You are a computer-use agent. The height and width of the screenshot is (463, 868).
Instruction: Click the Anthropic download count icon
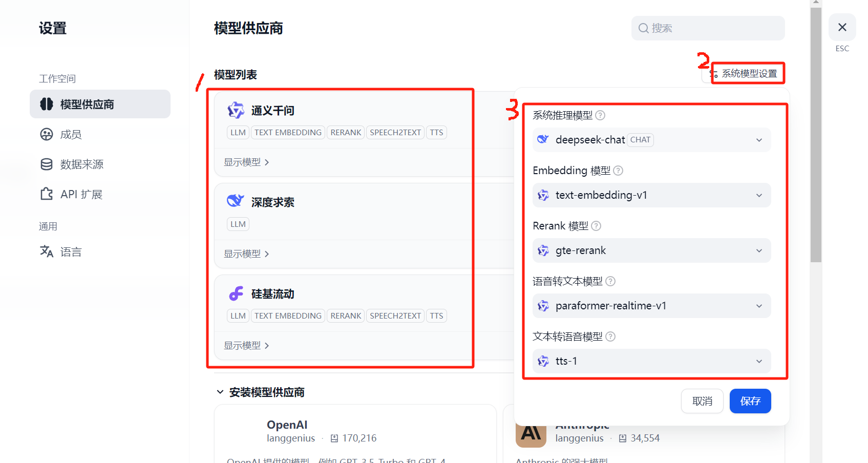point(623,438)
